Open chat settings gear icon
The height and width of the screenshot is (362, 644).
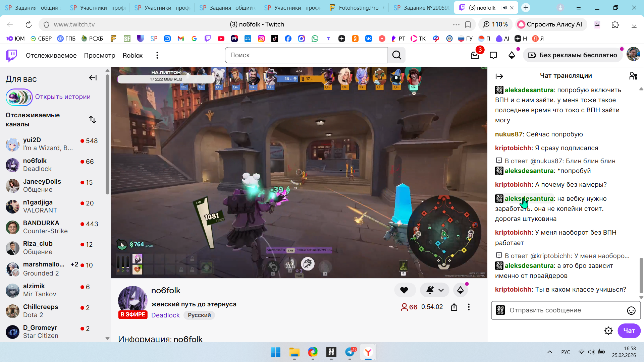(x=608, y=331)
